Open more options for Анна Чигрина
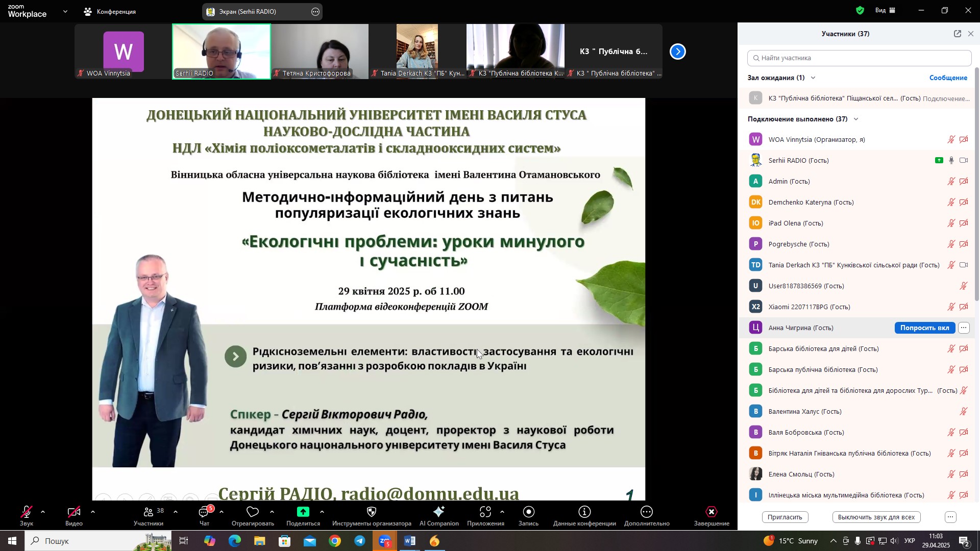 tap(964, 328)
